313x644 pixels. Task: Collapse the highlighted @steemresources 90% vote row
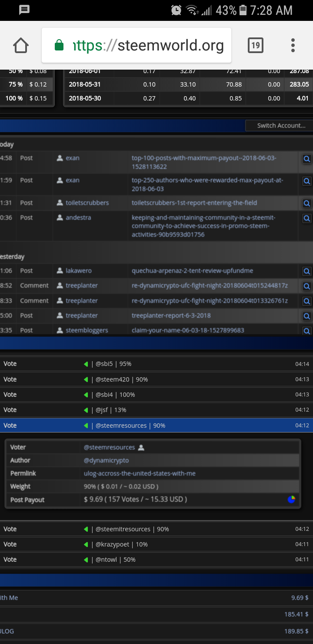[x=156, y=426]
